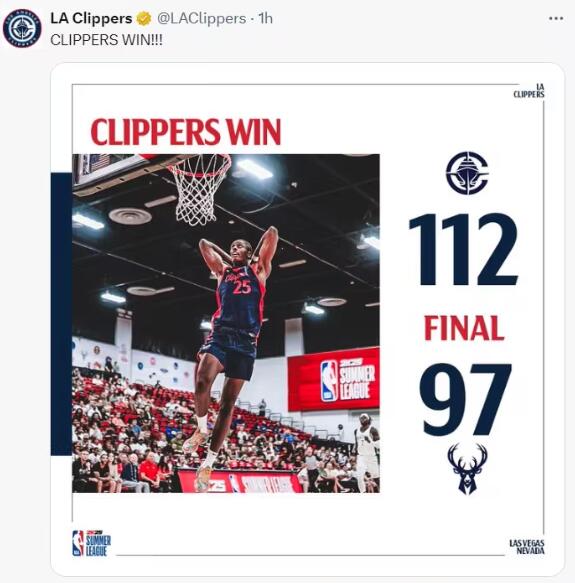
Task: Click the Las Vegas Nevada text
Action: (x=527, y=547)
